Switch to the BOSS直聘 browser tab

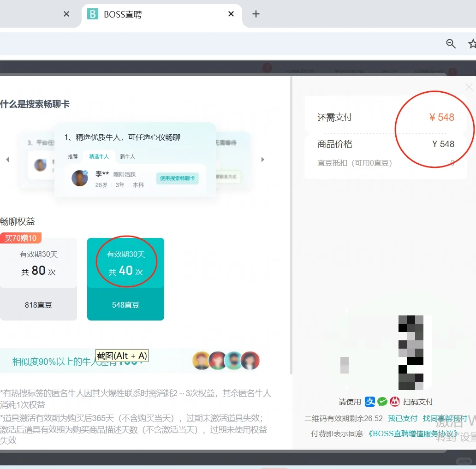click(161, 14)
